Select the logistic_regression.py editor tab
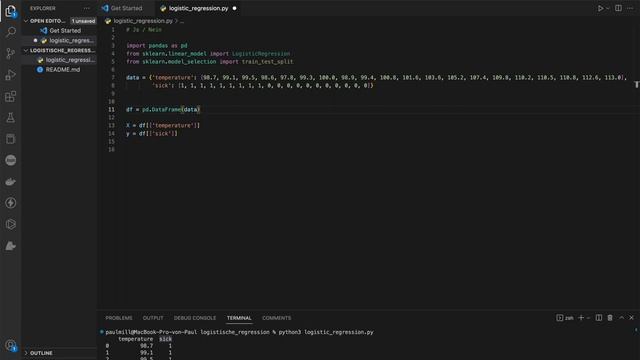 (198, 8)
